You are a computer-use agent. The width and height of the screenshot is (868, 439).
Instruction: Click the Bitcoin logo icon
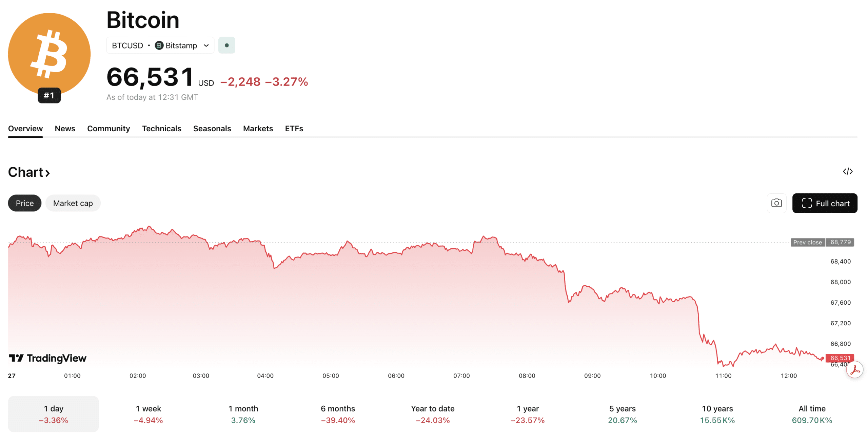tap(49, 54)
